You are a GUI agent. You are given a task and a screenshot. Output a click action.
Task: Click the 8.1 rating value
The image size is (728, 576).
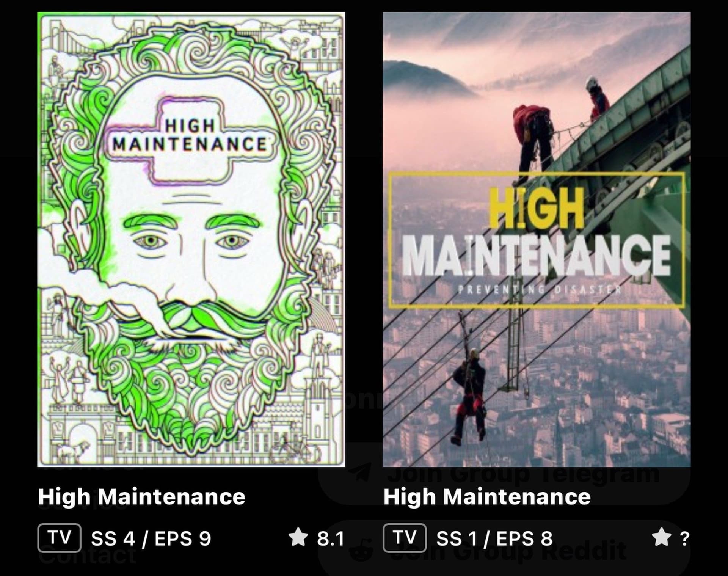[x=330, y=538]
